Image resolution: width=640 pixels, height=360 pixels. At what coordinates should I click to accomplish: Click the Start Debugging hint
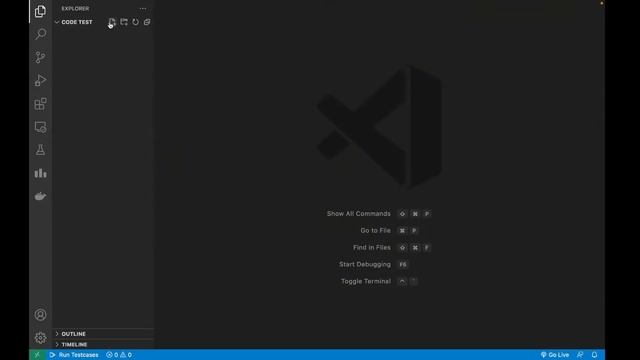[364, 264]
